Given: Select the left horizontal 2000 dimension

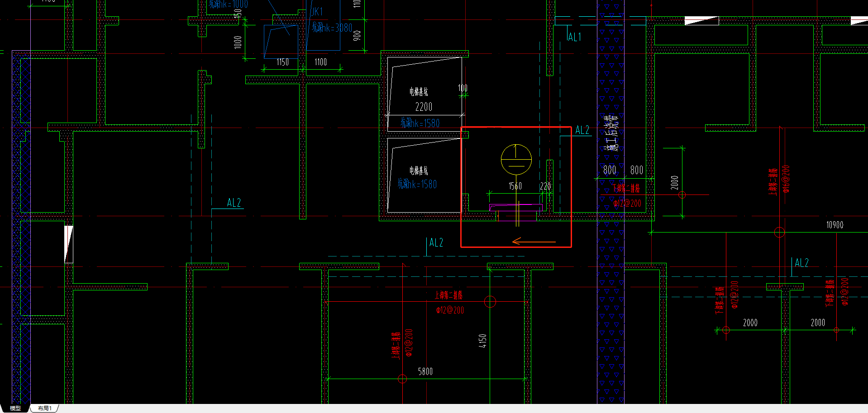Looking at the screenshot, I should coord(750,323).
